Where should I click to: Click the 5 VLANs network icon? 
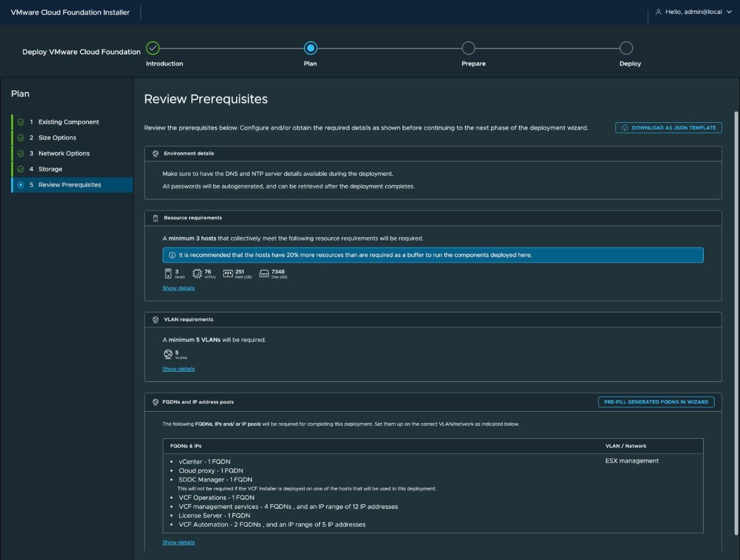[x=168, y=354]
